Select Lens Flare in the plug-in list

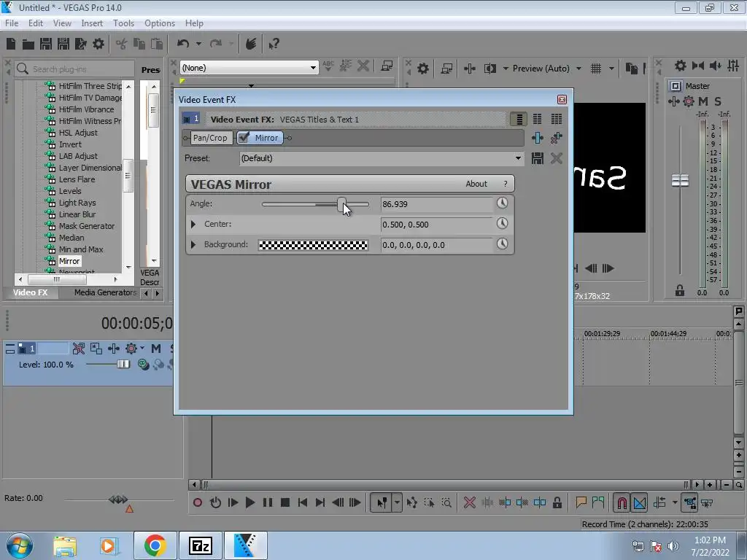click(x=77, y=179)
